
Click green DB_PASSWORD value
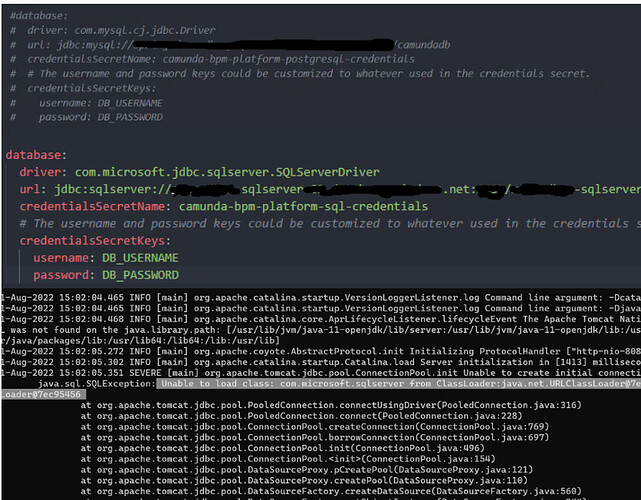point(140,275)
